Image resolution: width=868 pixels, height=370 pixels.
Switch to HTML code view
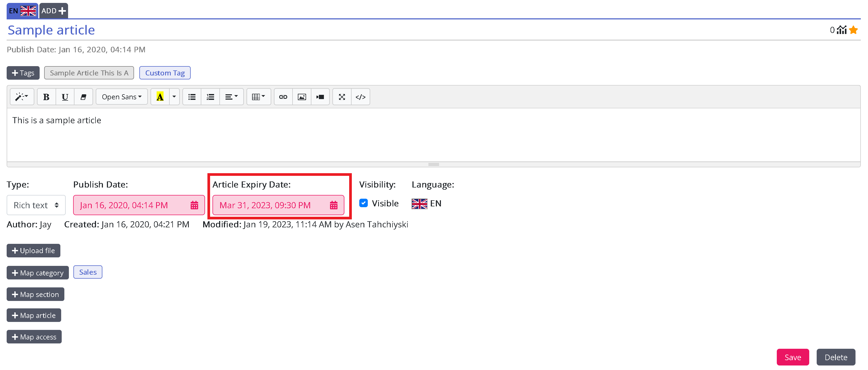coord(360,97)
